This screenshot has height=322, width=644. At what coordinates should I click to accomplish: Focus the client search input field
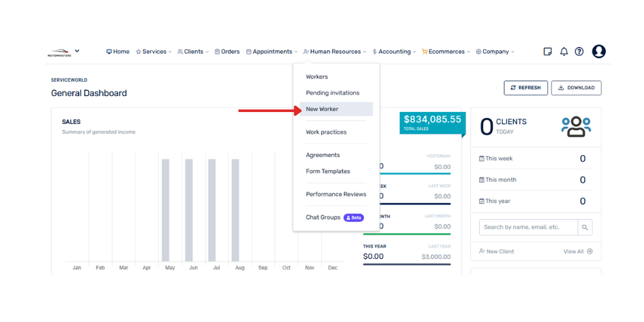(528, 227)
